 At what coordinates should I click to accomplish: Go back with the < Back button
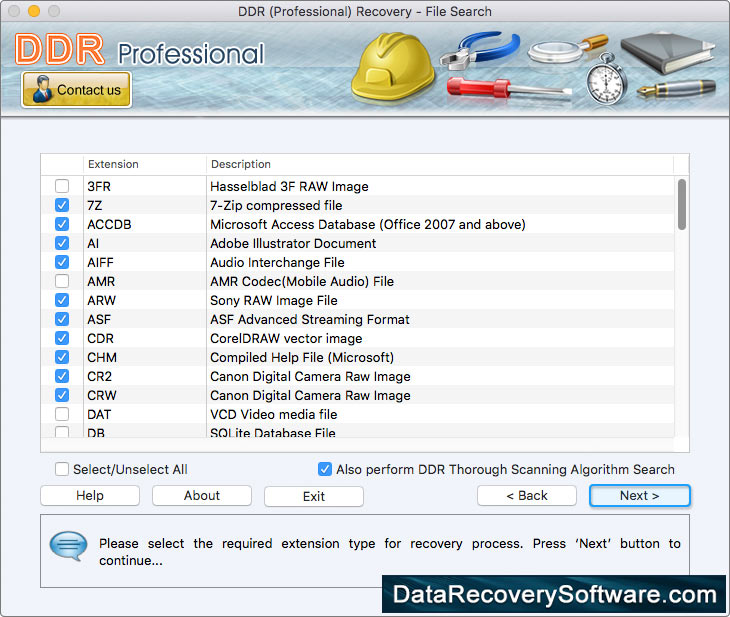[x=527, y=495]
